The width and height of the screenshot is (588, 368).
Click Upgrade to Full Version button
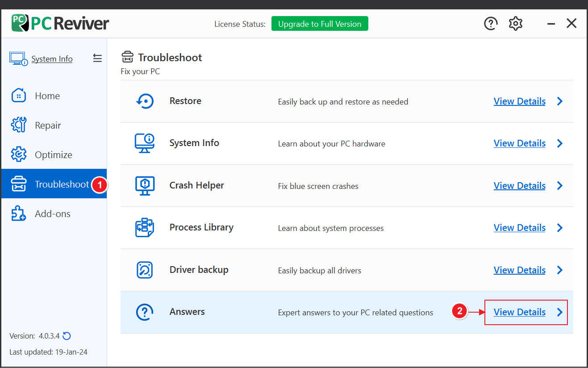[320, 24]
